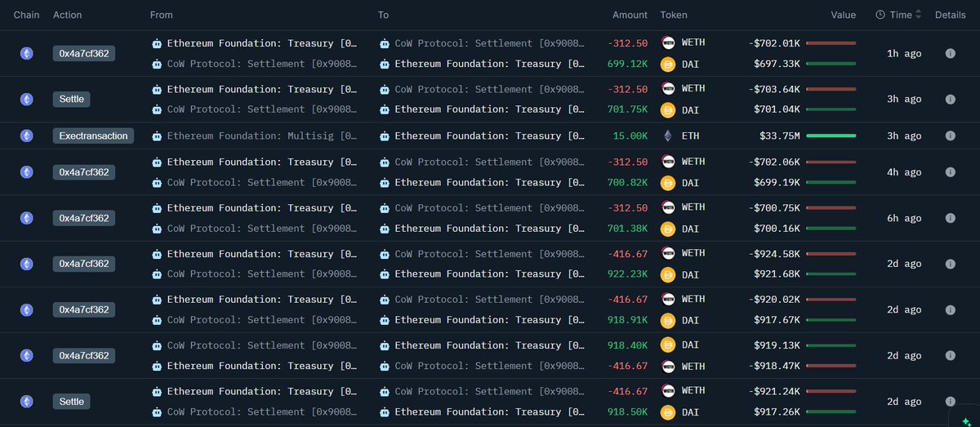Viewport: 980px width, 427px height.
Task: Click the Settle action tag in the 3h ago row
Action: pos(71,99)
